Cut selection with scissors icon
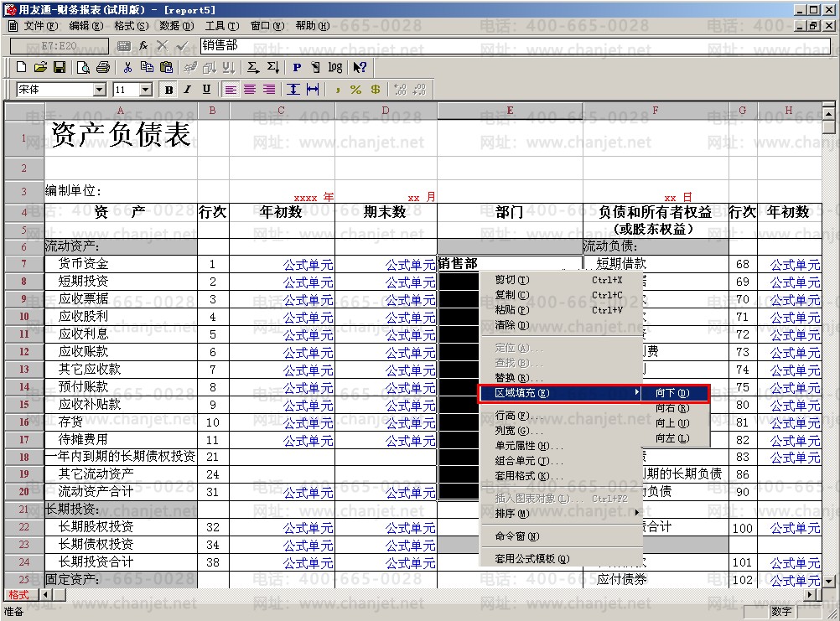840x621 pixels. coord(127,67)
